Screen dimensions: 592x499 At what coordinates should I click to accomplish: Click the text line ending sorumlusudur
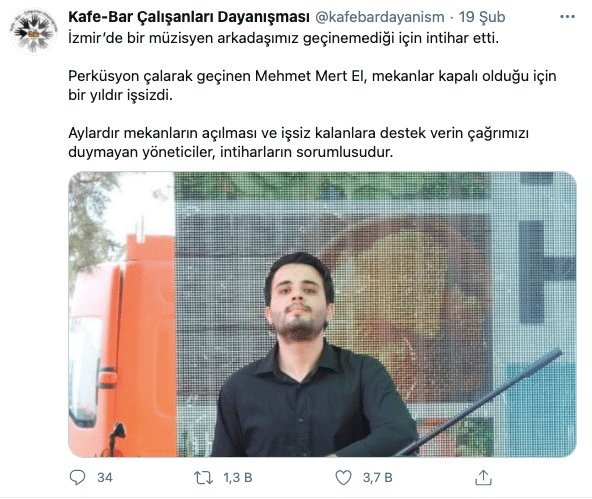(231, 152)
